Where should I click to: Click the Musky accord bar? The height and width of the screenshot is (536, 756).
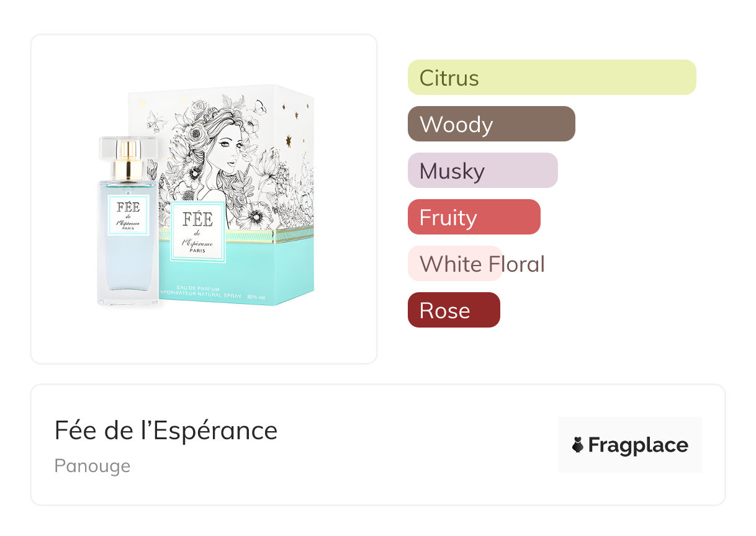(482, 171)
